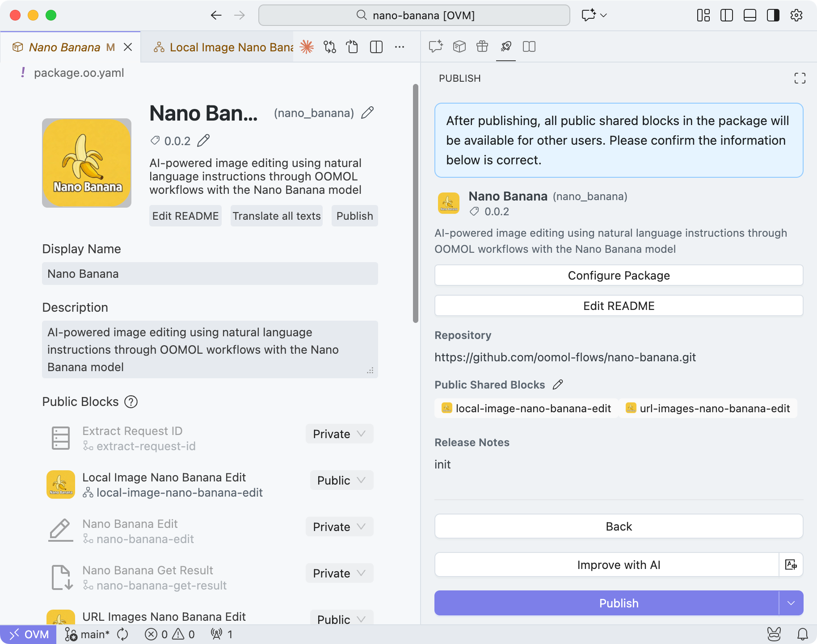
Task: Select the rocket Publish panel icon
Action: point(505,47)
